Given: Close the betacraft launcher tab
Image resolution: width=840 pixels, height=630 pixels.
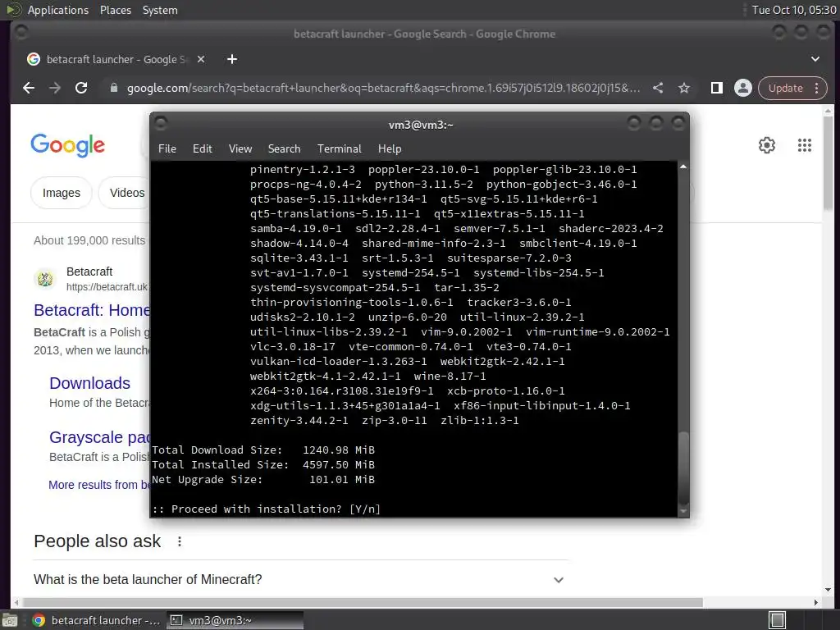Looking at the screenshot, I should (201, 59).
